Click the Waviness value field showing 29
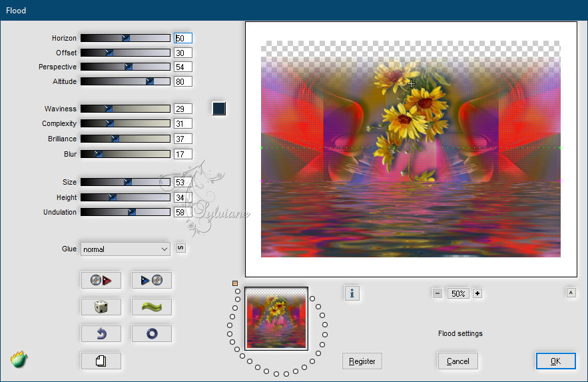The image size is (588, 382). [183, 109]
